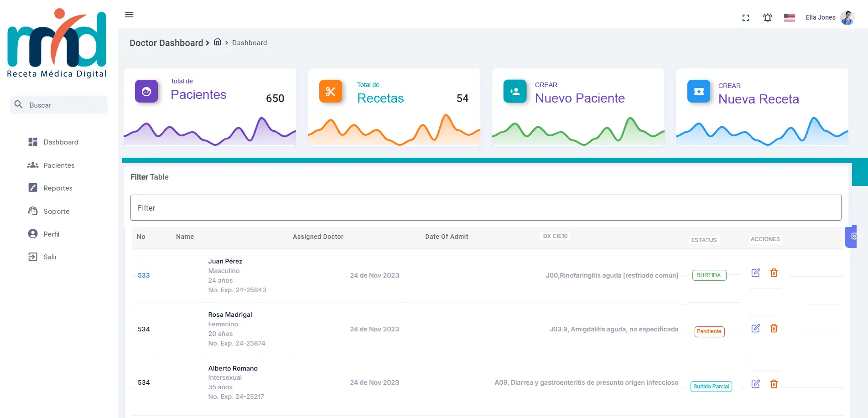The height and width of the screenshot is (418, 868).
Task: Open the purple Pacientes total icon
Action: pyautogui.click(x=146, y=92)
